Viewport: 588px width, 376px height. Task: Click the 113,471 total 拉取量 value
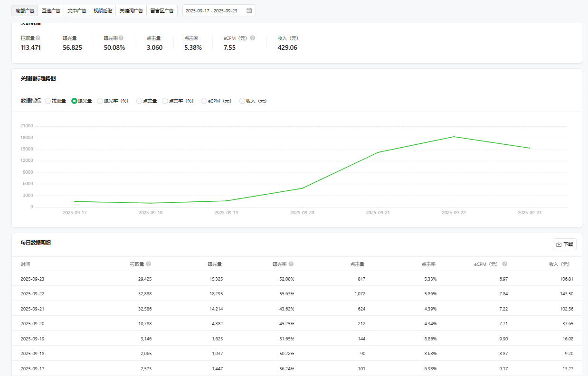pyautogui.click(x=31, y=47)
